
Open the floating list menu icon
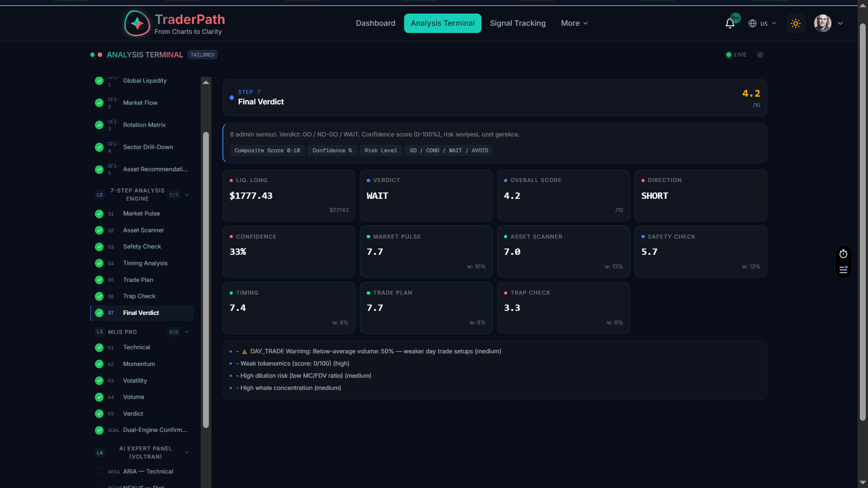[x=843, y=270]
